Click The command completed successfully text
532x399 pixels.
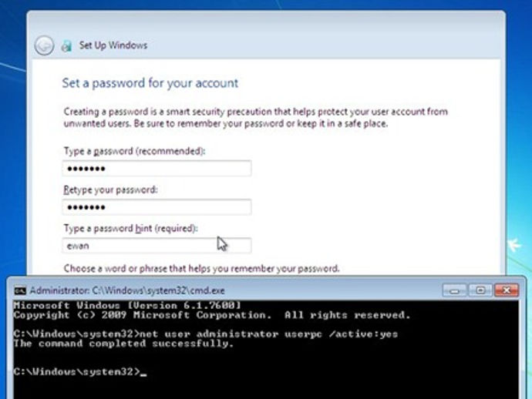(x=124, y=344)
